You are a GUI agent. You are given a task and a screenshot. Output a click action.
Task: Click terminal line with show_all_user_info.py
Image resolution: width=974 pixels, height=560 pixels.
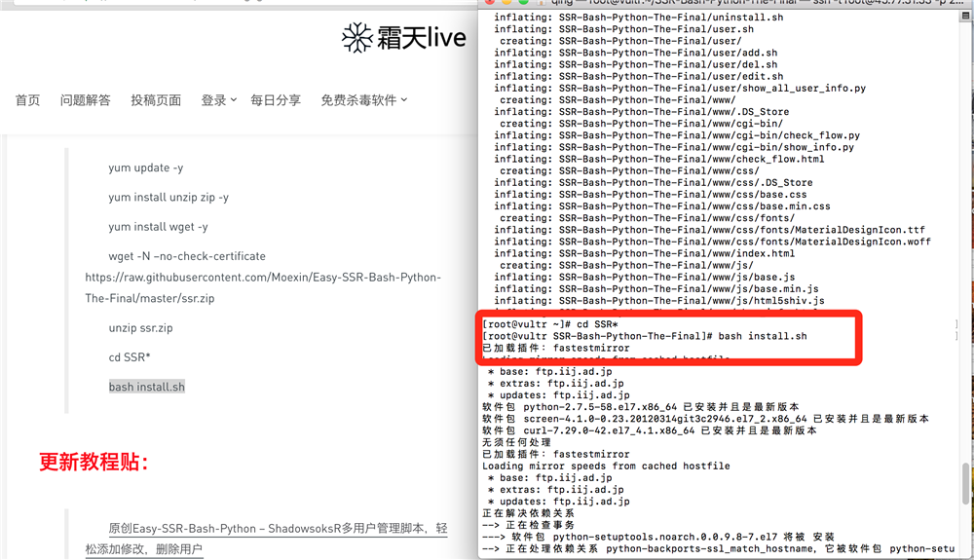[680, 89]
